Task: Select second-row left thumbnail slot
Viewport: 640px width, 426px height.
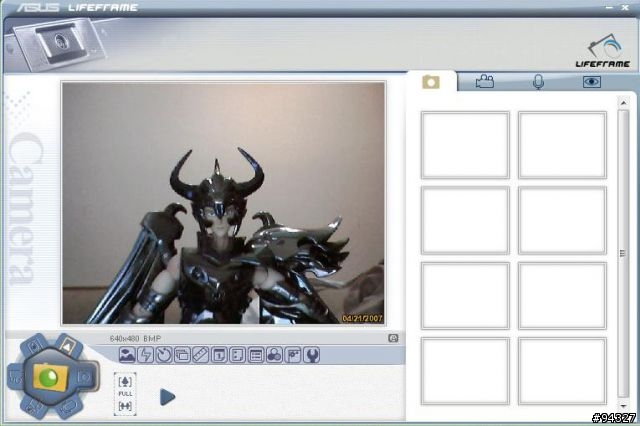Action: tap(465, 220)
